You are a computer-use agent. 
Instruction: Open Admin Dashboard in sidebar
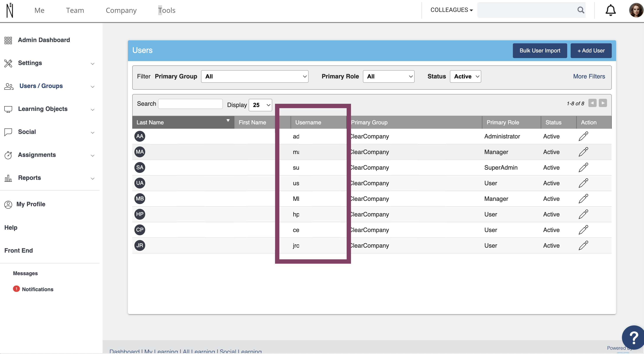(44, 40)
